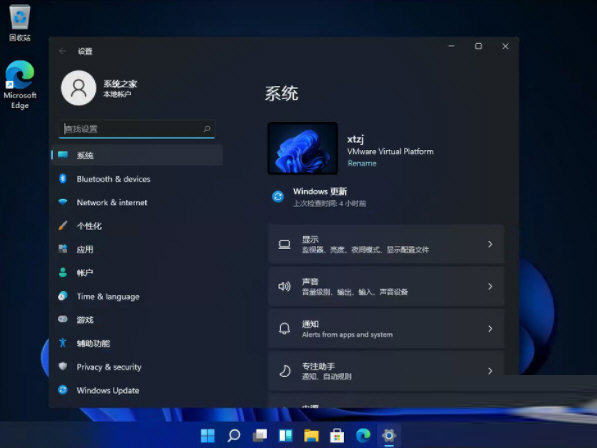The width and height of the screenshot is (597, 448).
Task: Open Bluetooth & devices settings
Action: [x=137, y=179]
